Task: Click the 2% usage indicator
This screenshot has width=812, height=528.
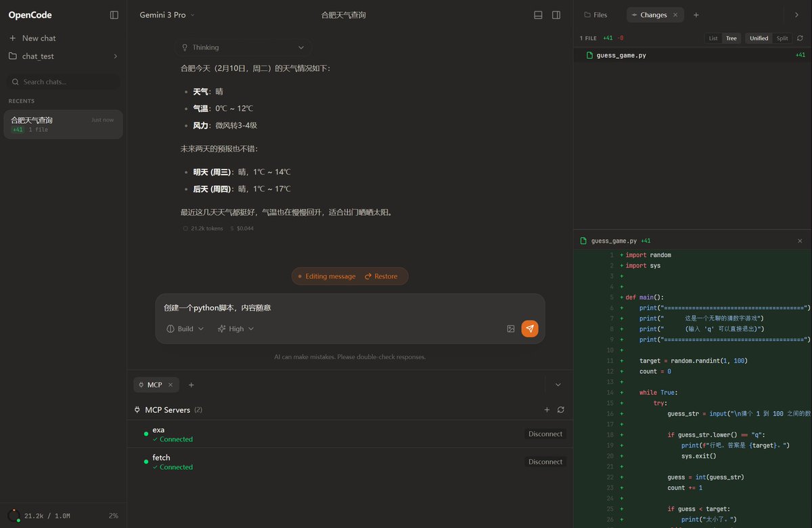Action: (114, 516)
